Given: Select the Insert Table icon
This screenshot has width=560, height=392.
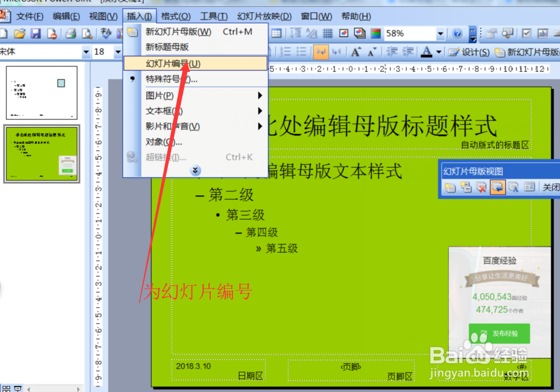Looking at the screenshot, I should 276,34.
